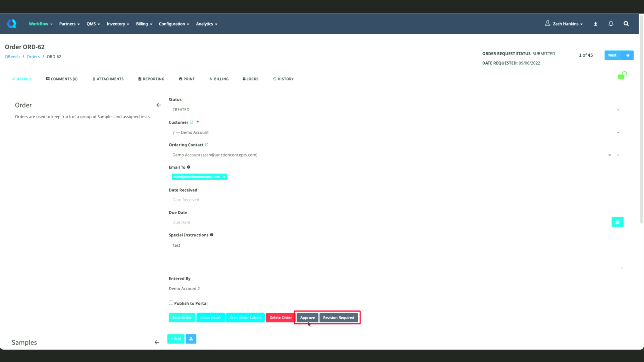
Task: Click the upload arrow icon in navbar
Action: pyautogui.click(x=595, y=24)
